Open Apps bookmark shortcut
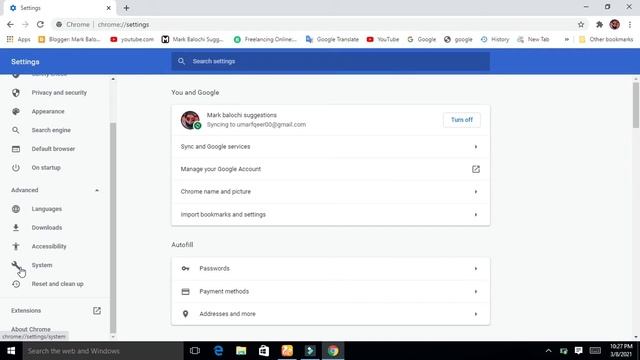This screenshot has height=360, width=640. [x=18, y=39]
